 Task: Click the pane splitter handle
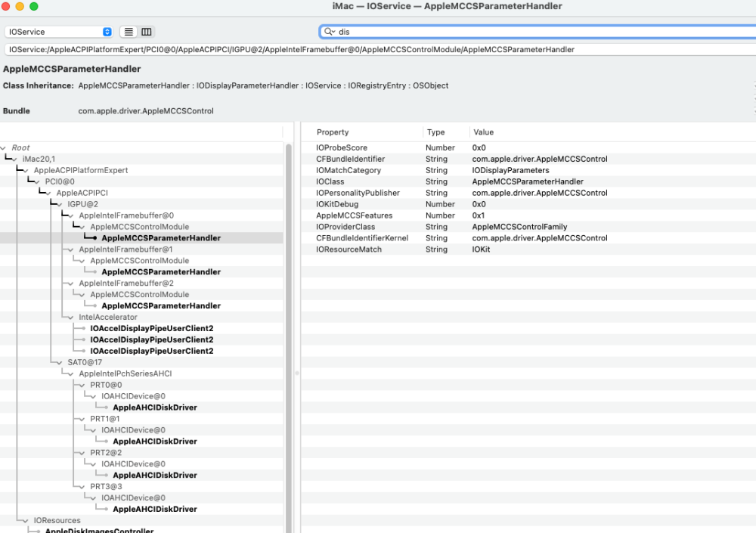coord(297,373)
